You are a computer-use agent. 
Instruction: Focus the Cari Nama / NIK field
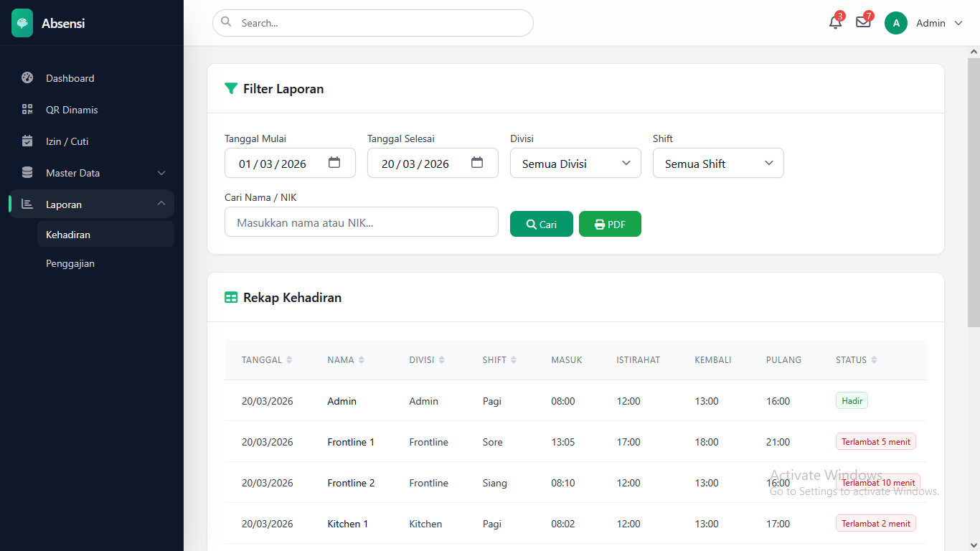[362, 222]
